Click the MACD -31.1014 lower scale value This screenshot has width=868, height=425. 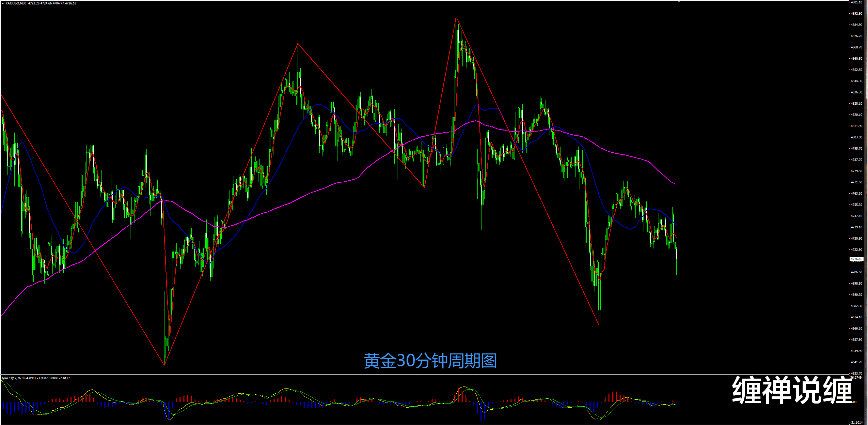pyautogui.click(x=857, y=423)
